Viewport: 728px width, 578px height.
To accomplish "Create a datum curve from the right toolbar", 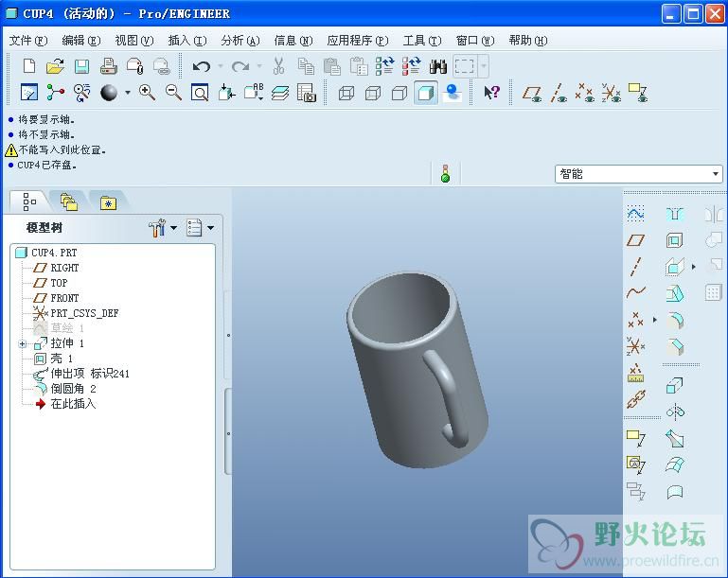I will tap(635, 292).
